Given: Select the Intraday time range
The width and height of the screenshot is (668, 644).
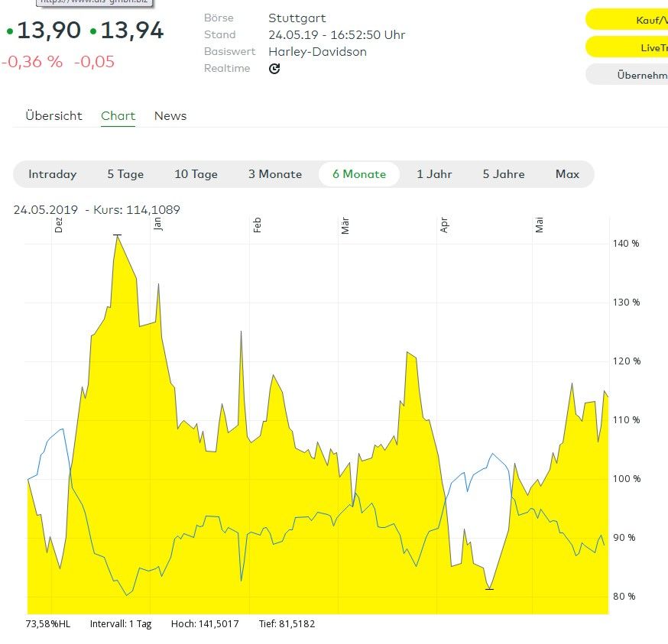Looking at the screenshot, I should (x=53, y=174).
